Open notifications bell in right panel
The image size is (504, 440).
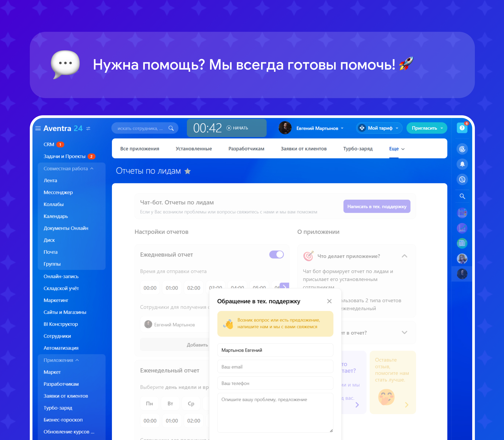pos(462,164)
